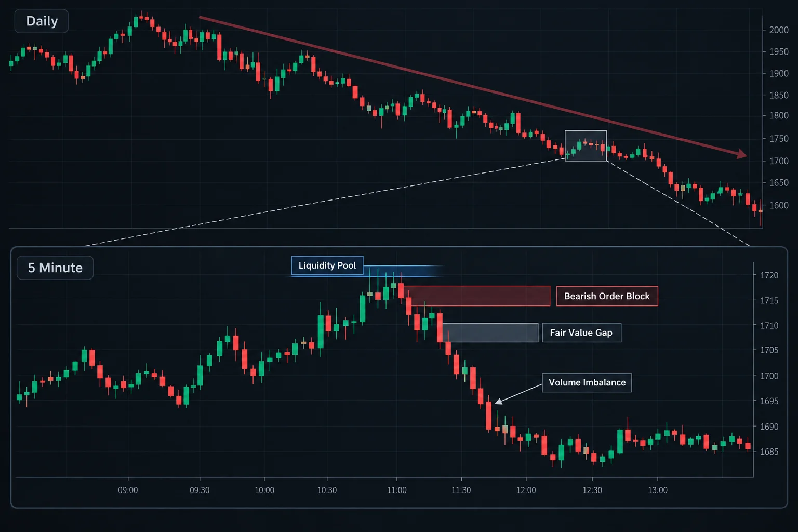Select the highlighted zoom box on Daily chart

[x=586, y=145]
